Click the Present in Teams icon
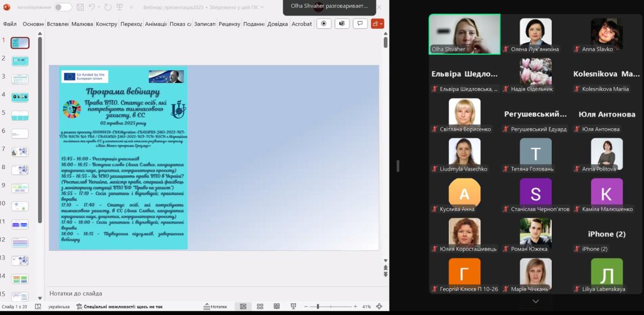Image resolution: width=644 pixels, height=315 pixels. (342, 24)
